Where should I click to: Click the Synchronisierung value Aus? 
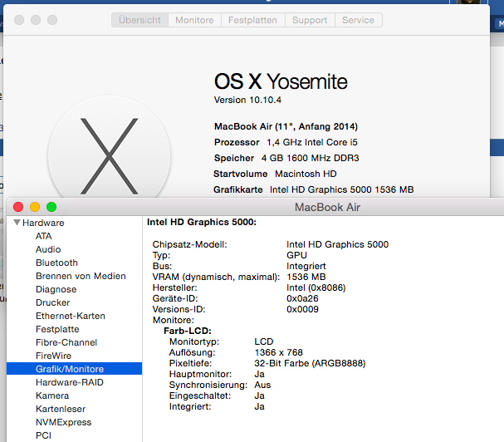tap(262, 385)
